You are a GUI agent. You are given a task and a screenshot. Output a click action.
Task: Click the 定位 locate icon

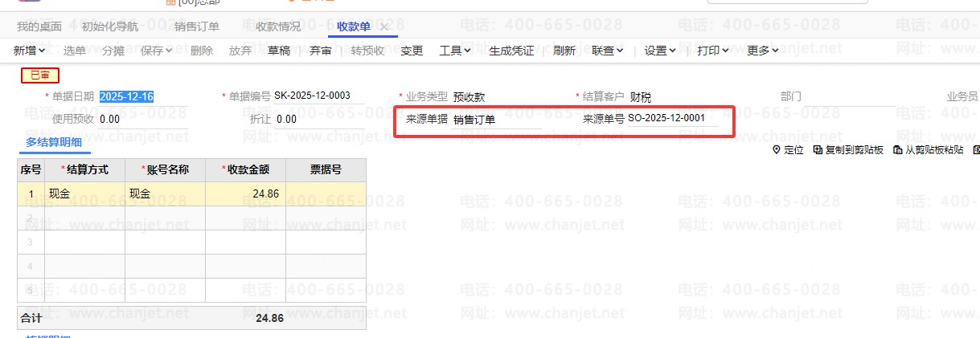click(x=776, y=150)
